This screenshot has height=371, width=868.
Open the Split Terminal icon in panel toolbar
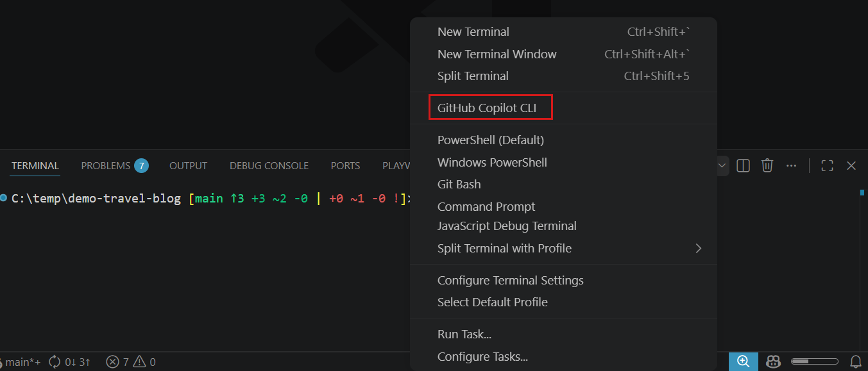pyautogui.click(x=743, y=165)
